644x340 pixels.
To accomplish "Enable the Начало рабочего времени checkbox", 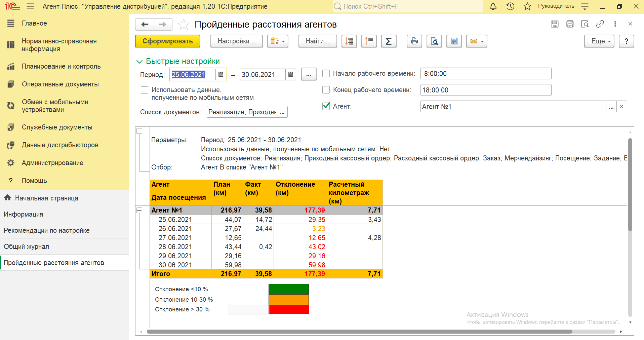I will point(326,73).
